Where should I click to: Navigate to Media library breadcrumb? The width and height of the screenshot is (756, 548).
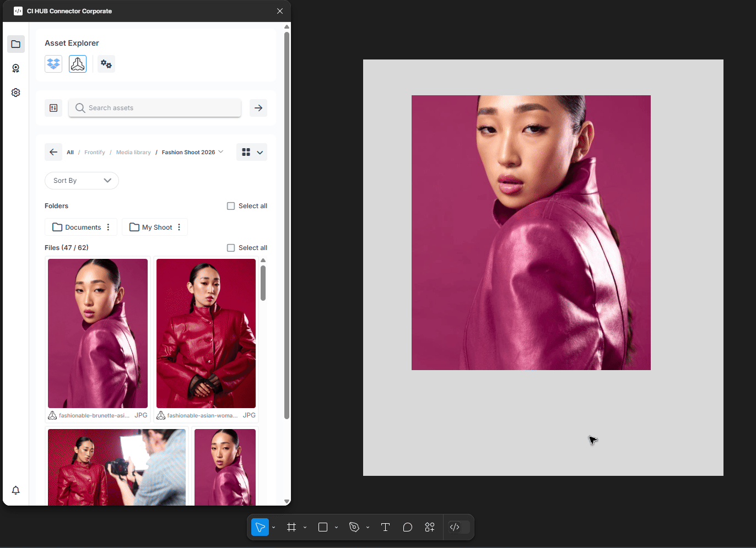click(x=133, y=153)
